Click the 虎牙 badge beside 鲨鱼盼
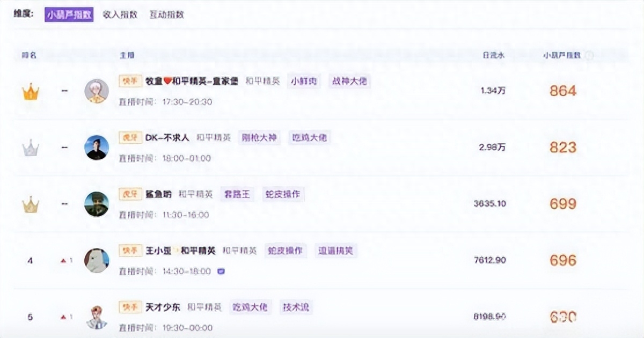644x338 pixels. tap(129, 194)
